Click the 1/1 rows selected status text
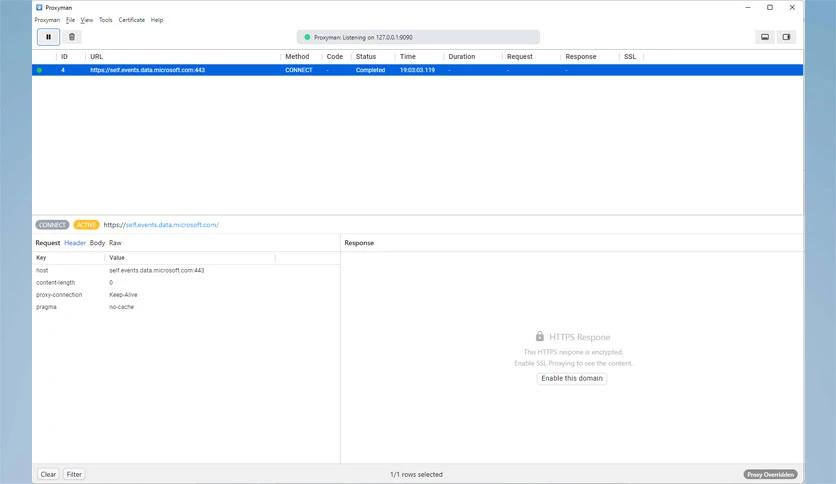Screen dimensions: 836x484 (416, 474)
